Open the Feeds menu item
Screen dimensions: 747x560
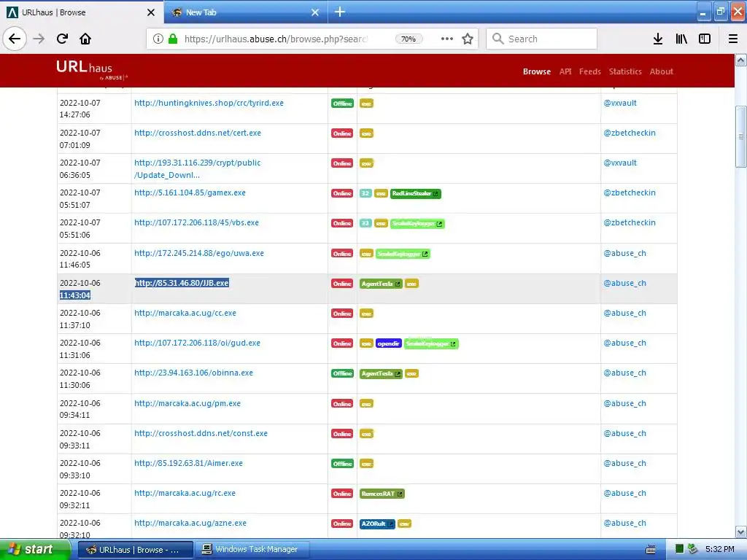pyautogui.click(x=589, y=71)
